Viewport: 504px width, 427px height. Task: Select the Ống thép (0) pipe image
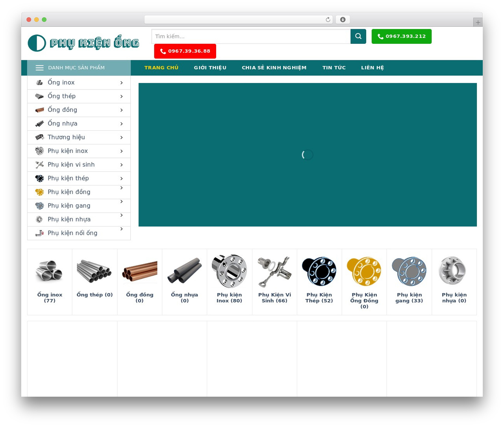click(94, 271)
